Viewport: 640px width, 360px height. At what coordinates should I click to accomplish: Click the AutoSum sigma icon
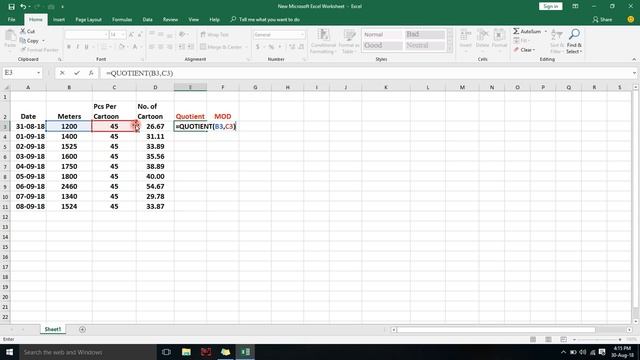(x=516, y=31)
